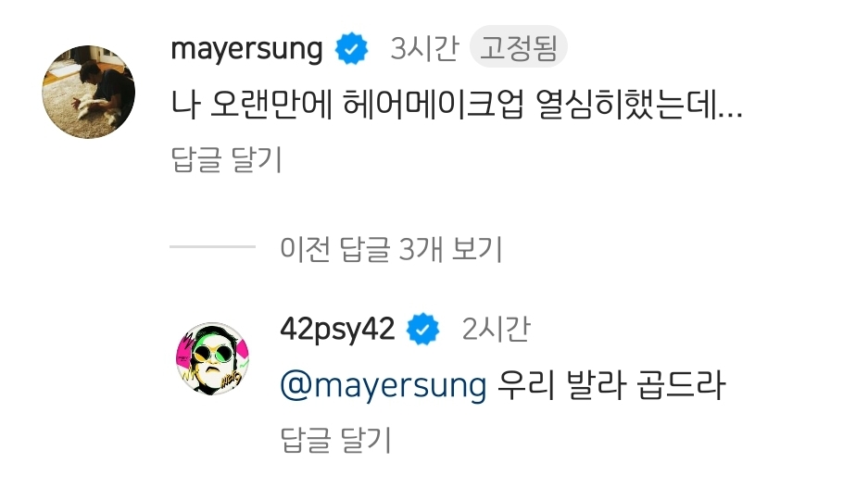
Task: Click the 3시간 timestamp
Action: click(424, 48)
